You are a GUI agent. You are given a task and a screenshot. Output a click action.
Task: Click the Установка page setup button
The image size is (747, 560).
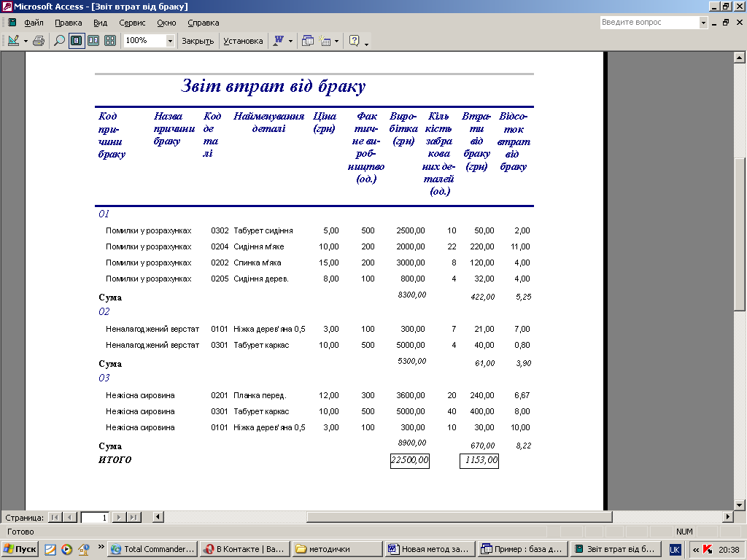[x=243, y=41]
